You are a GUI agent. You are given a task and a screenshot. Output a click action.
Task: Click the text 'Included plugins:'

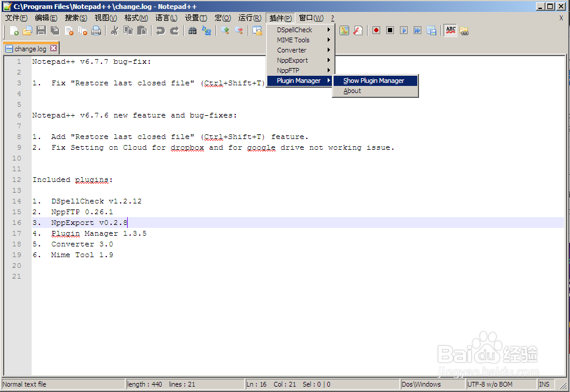click(72, 180)
